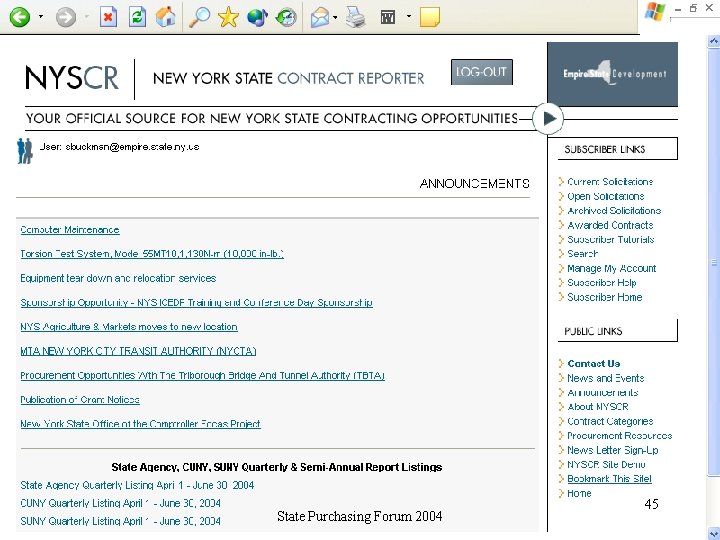Open browsing History clock icon

click(286, 17)
